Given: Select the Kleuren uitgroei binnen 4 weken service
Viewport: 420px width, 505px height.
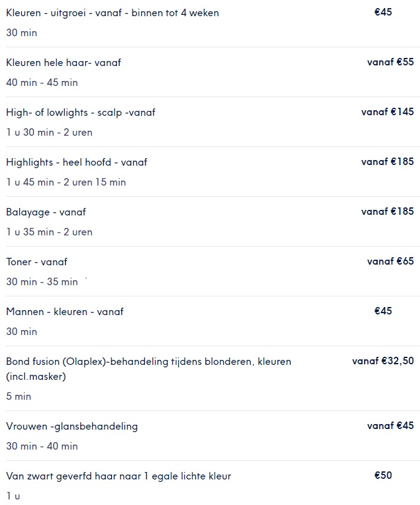Looking at the screenshot, I should (x=212, y=22).
